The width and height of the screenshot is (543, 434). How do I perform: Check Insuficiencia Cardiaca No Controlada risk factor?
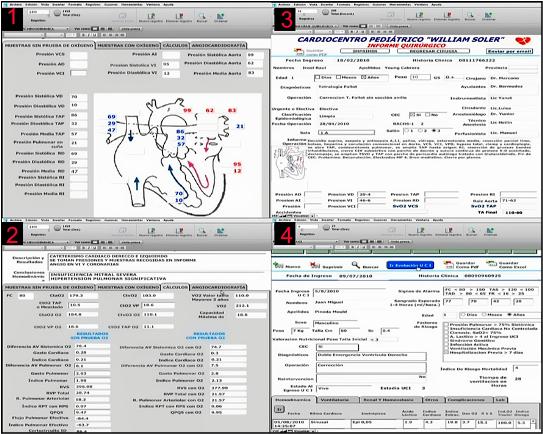click(x=446, y=329)
